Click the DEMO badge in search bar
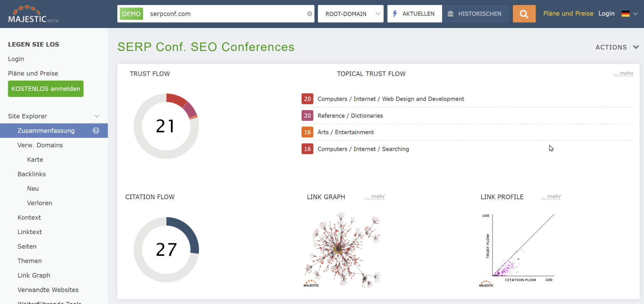 tap(131, 14)
